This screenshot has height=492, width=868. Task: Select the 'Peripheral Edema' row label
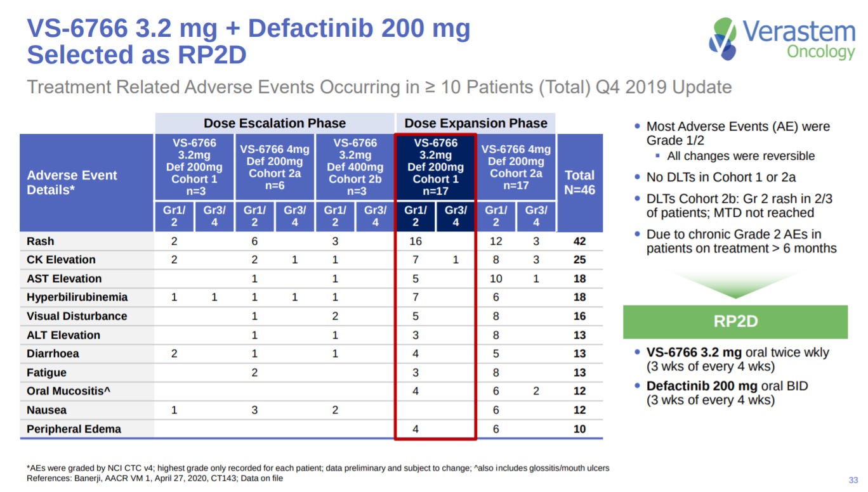point(74,429)
